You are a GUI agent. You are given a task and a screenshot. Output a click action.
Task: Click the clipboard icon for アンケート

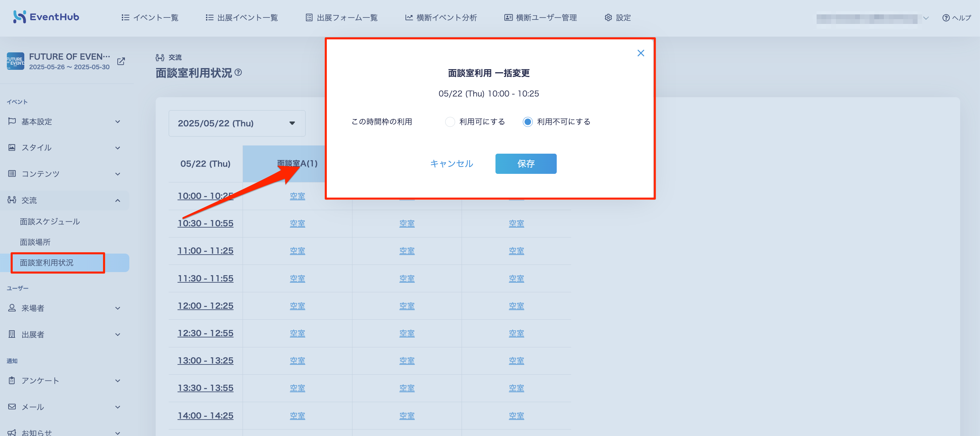12,381
